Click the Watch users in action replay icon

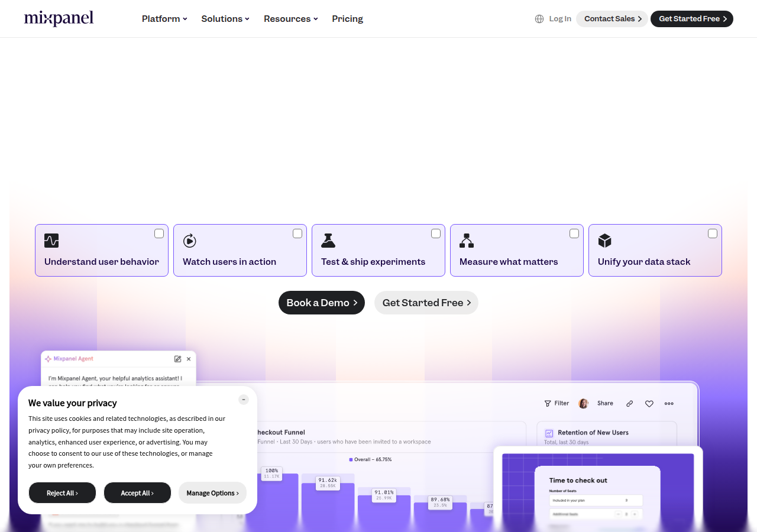(x=190, y=241)
